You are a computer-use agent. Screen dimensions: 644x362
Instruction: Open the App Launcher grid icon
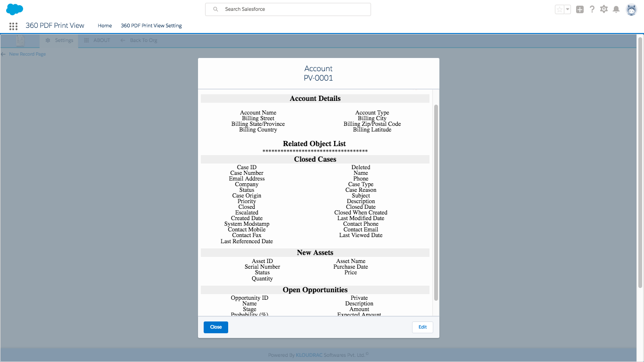pyautogui.click(x=13, y=26)
